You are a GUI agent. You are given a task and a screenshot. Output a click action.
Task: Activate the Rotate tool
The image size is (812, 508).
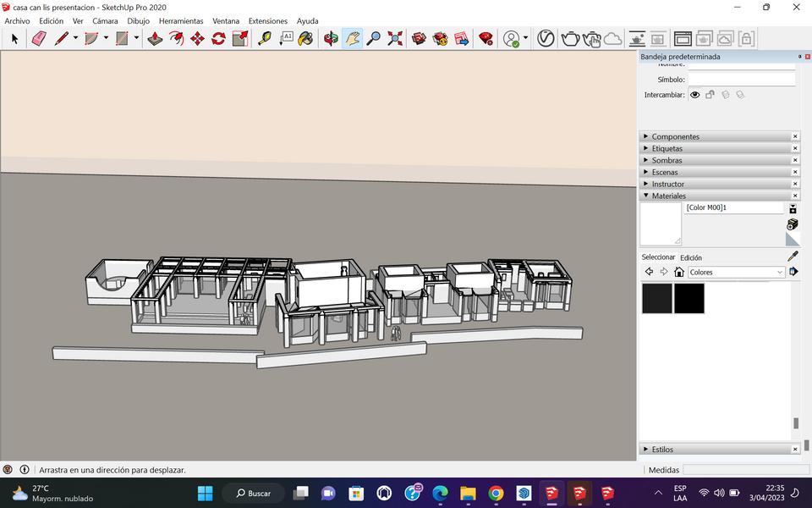point(218,38)
